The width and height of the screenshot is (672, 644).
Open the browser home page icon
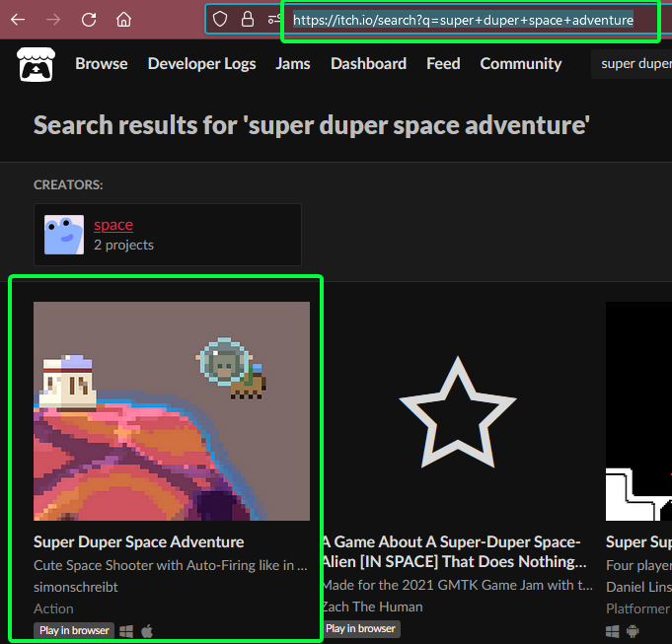(x=124, y=20)
